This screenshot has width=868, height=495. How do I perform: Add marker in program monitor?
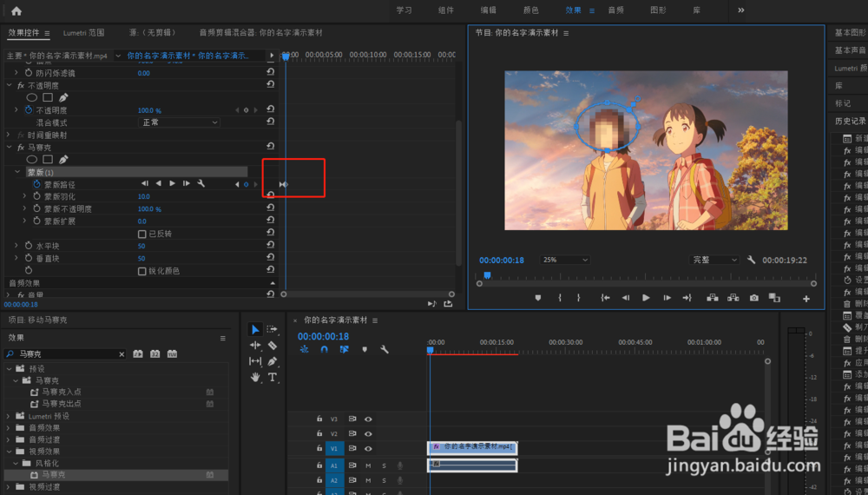[537, 298]
